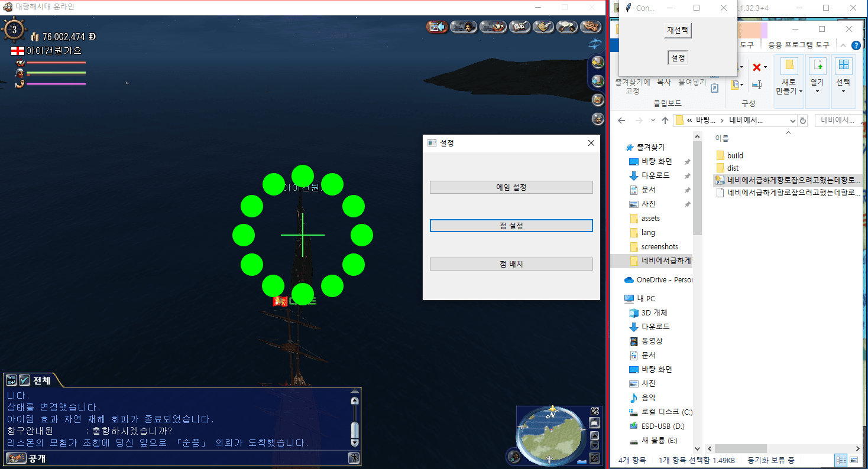
Task: Click the 점 배치 button in 설정 dialog
Action: click(x=511, y=264)
